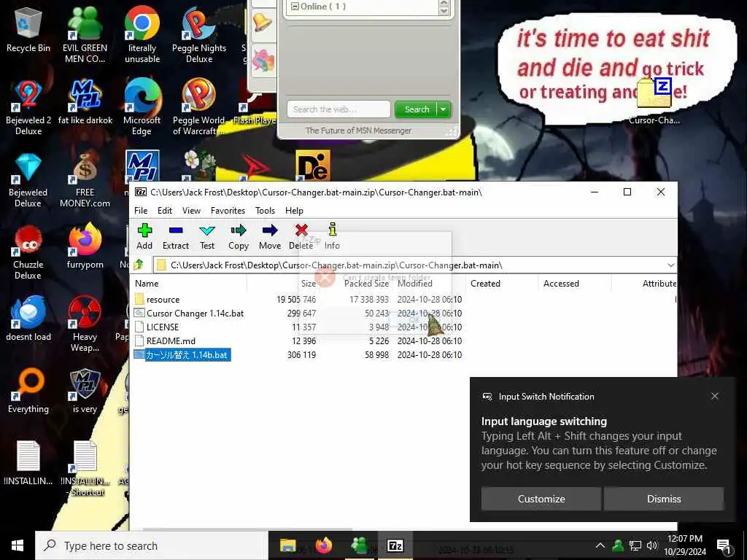Click the Info toolbar icon
Viewport: 747px width, 560px height.
coord(332,237)
